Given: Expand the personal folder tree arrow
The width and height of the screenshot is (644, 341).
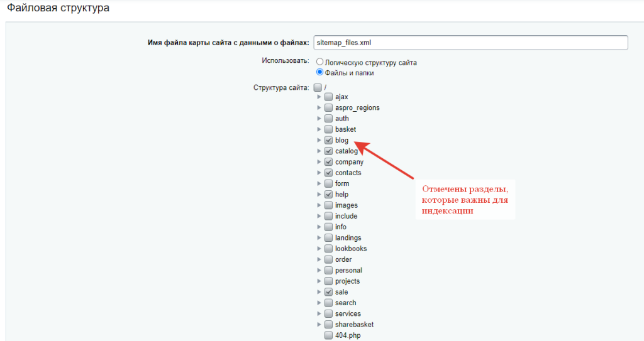Looking at the screenshot, I should tap(319, 270).
